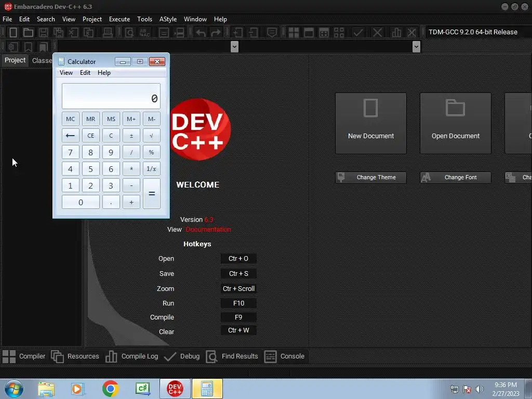Image resolution: width=532 pixels, height=399 pixels.
Task: Click the calculator 7 key
Action: click(x=70, y=152)
